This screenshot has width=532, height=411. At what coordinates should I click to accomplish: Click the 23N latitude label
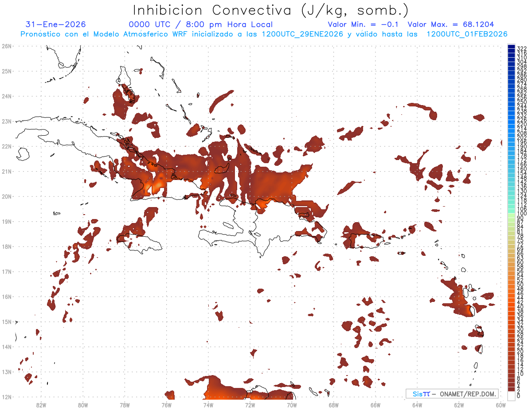[7, 121]
